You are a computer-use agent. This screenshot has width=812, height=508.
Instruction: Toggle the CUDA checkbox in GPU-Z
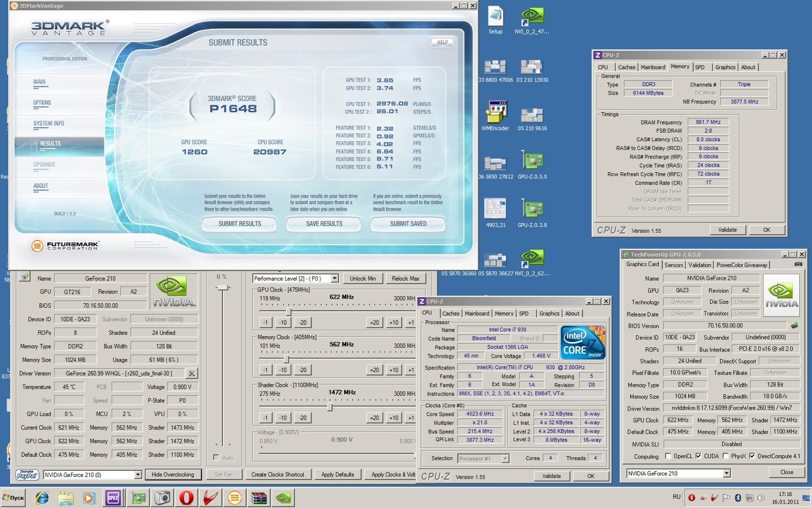coord(698,456)
